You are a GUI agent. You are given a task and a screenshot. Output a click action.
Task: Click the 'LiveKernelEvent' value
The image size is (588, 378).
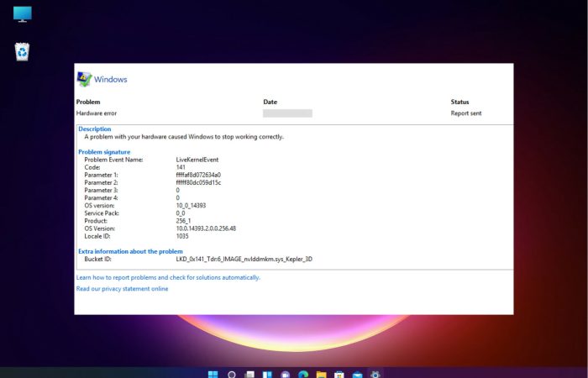click(x=197, y=160)
